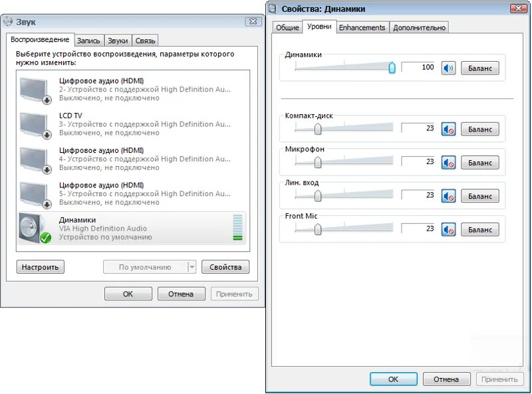Switch to the Воспроизведение tab

40,40
